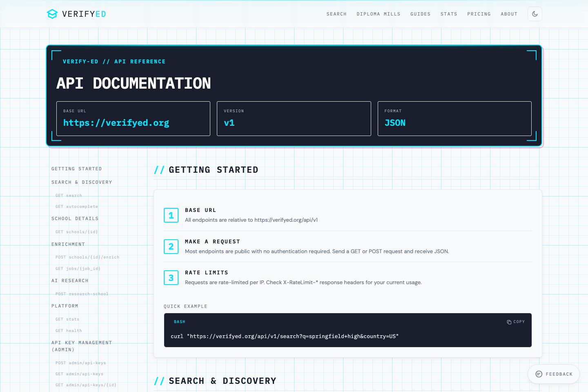Select GETTING STARTED in the sidebar
The width and height of the screenshot is (588, 392).
[76, 169]
